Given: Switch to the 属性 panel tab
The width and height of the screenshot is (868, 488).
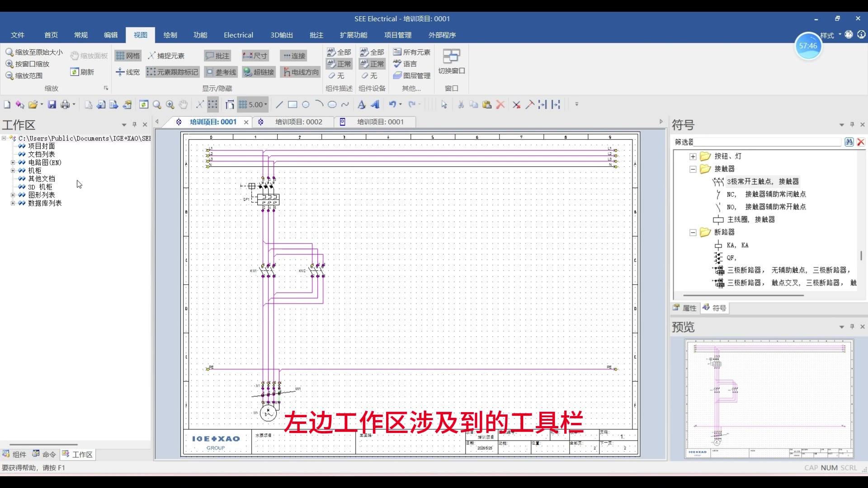Looking at the screenshot, I should (684, 308).
